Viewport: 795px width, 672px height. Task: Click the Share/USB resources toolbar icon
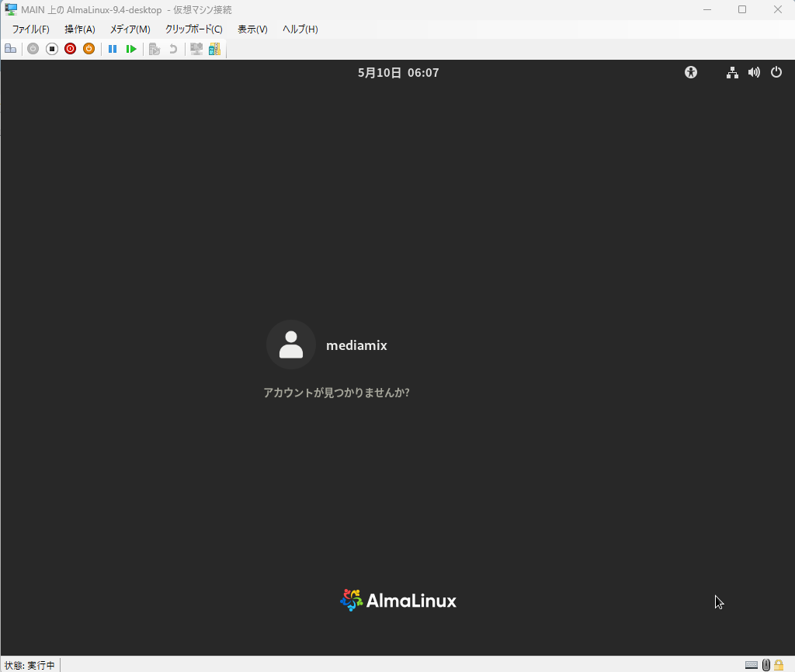pos(214,49)
